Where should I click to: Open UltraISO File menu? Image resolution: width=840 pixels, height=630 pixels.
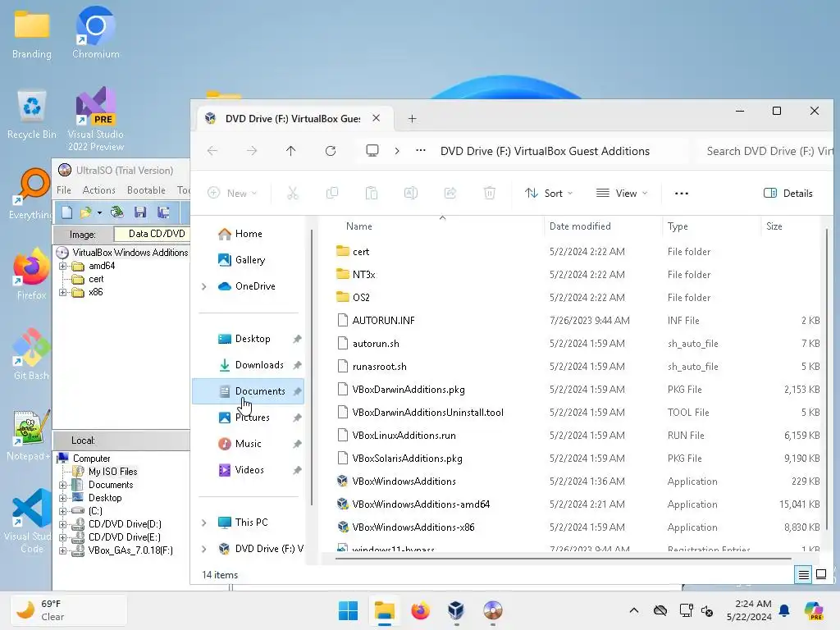click(64, 190)
